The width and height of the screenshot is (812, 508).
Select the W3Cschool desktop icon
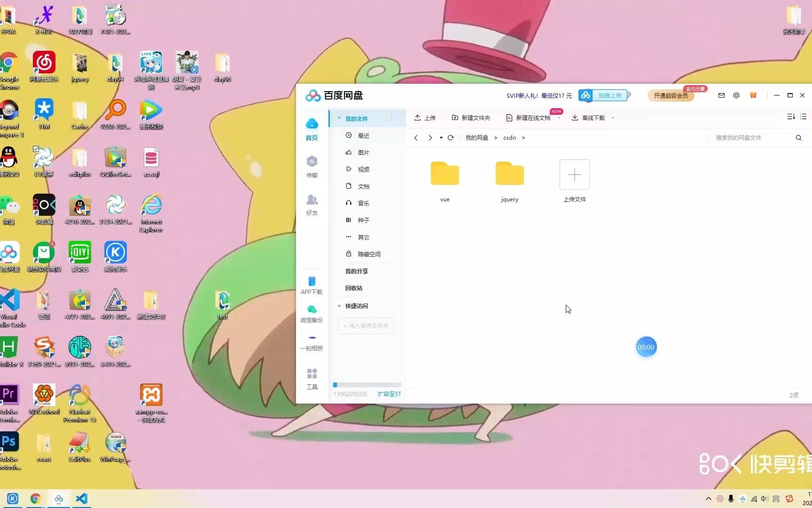(44, 399)
